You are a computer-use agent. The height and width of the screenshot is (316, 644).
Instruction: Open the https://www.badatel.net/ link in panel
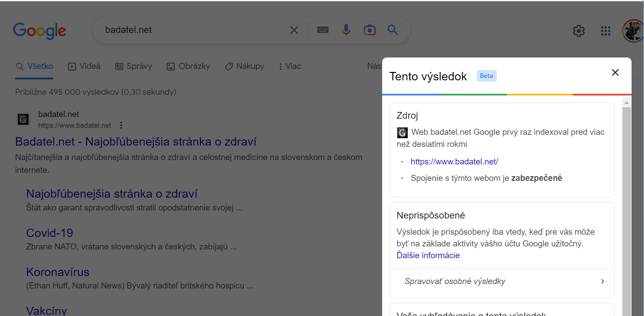(454, 162)
